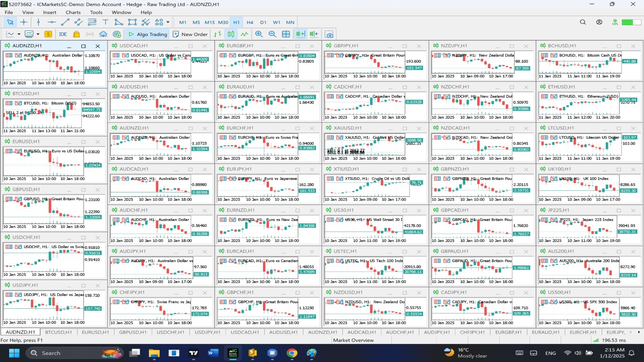This screenshot has width=644, height=362.
Task: Pick the trendline drawing tool
Action: click(x=65, y=22)
